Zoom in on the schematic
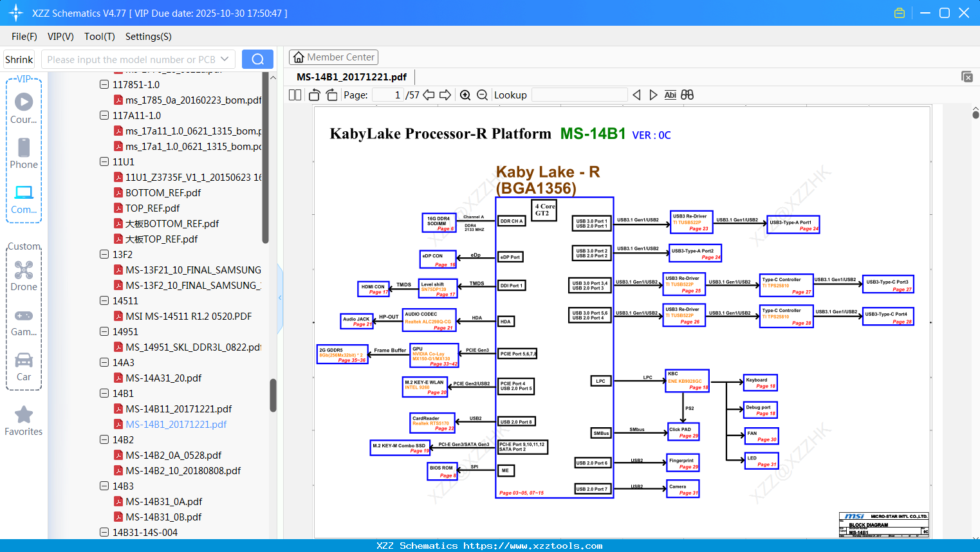 point(465,95)
